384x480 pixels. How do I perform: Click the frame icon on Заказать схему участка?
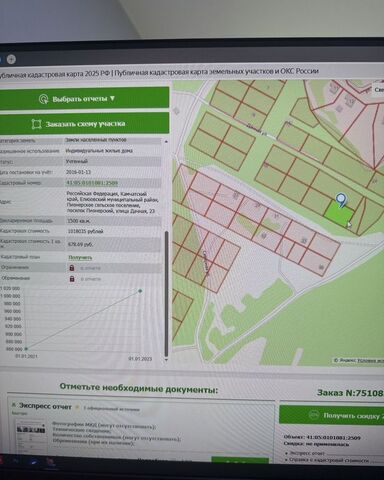[36, 124]
